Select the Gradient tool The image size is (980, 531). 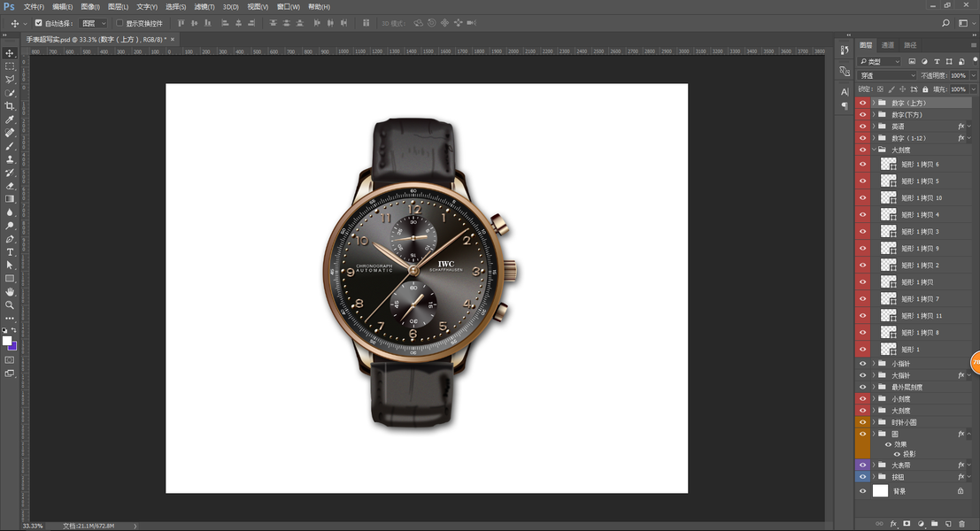pos(10,198)
